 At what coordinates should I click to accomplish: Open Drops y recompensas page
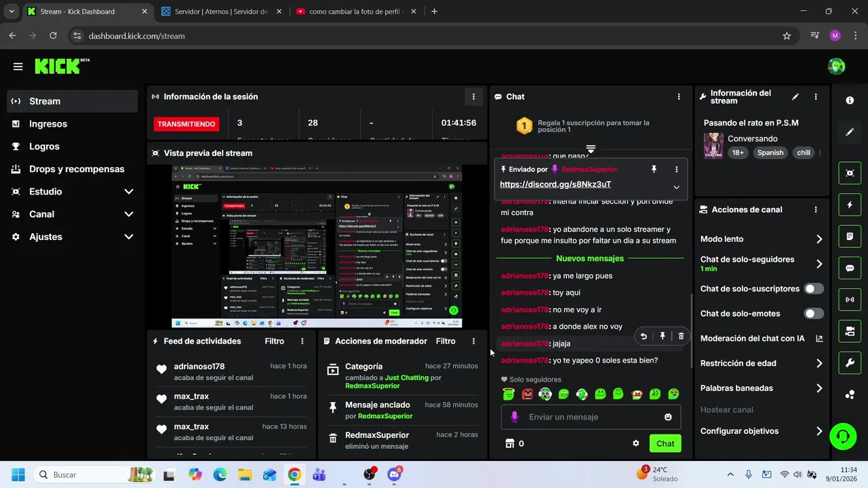[x=73, y=169]
